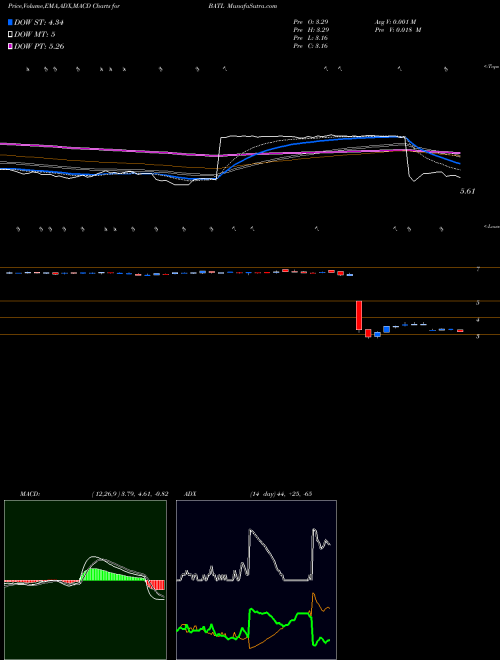Click the '<Lows' marker row label
Viewport: 500px width, 660px height.
(x=491, y=226)
